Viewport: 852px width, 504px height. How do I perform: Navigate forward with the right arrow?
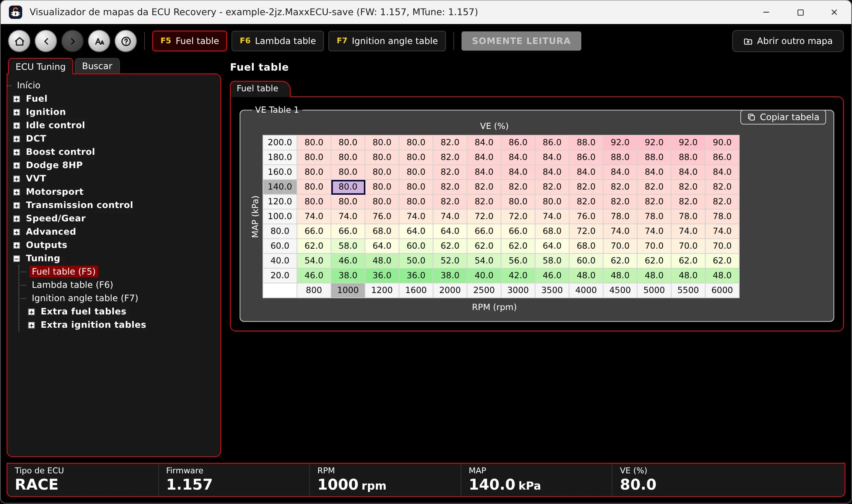73,41
